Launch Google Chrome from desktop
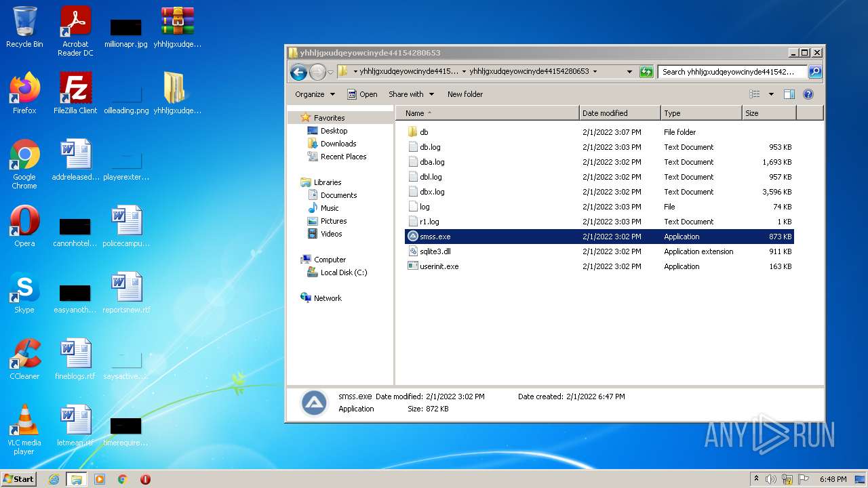The height and width of the screenshot is (488, 868). pyautogui.click(x=24, y=163)
